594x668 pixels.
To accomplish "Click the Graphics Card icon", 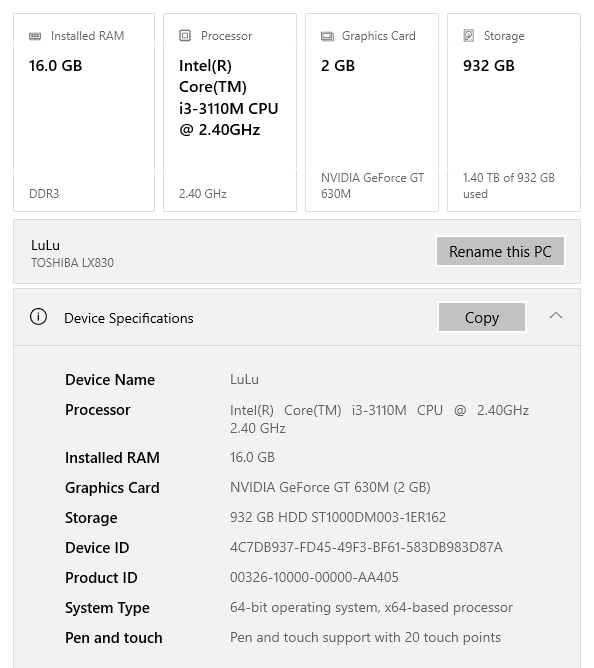I will coord(327,36).
